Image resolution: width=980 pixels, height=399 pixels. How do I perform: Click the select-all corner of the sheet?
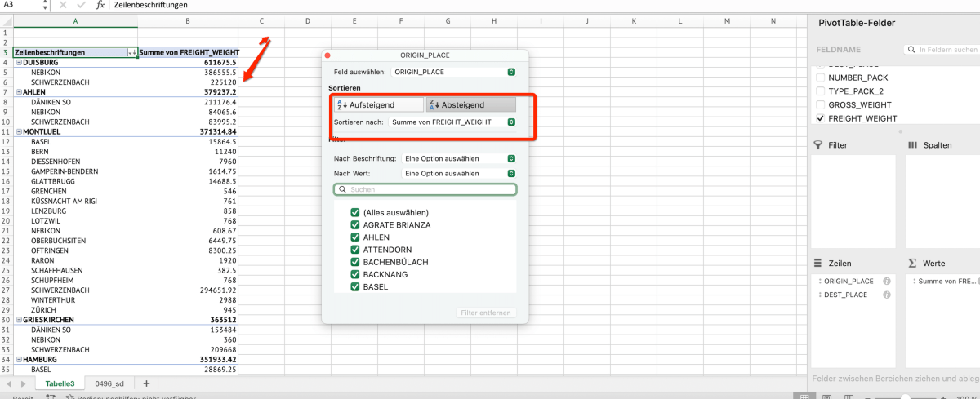coord(6,21)
